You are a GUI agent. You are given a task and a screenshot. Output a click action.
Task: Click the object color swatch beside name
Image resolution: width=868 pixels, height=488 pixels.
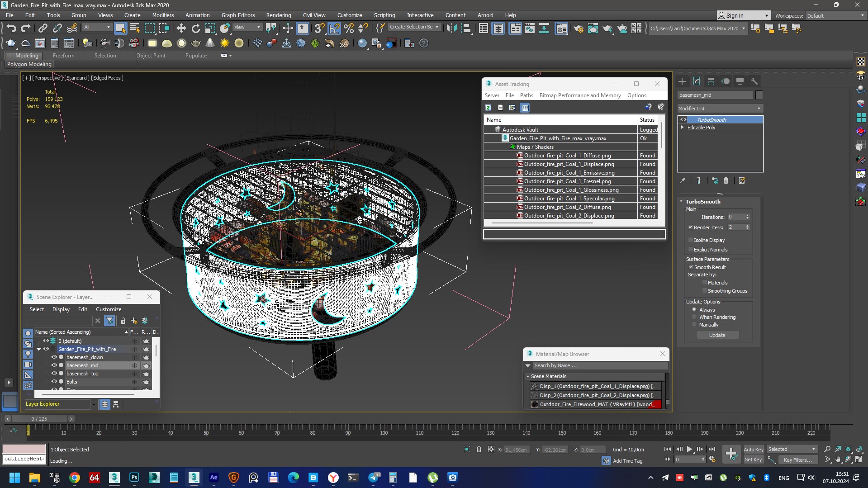click(x=759, y=95)
